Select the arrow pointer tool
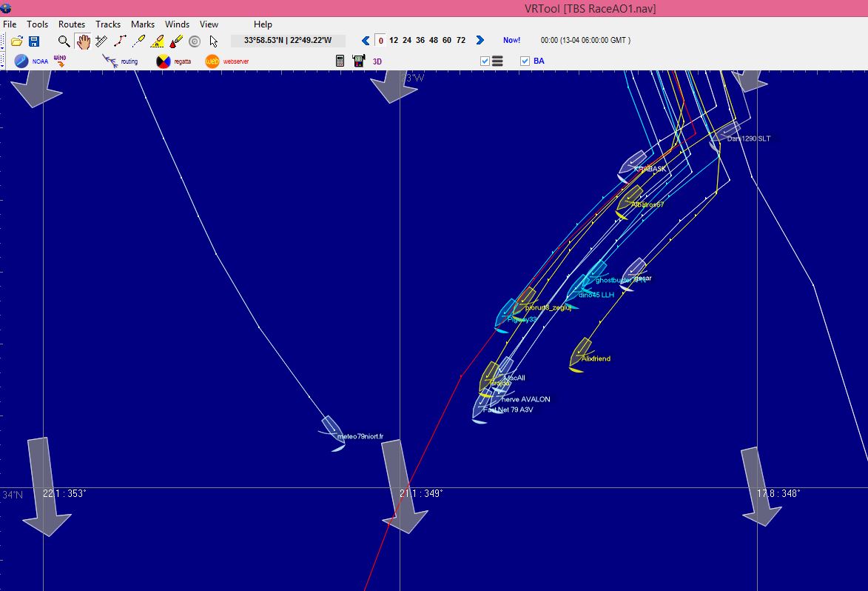The image size is (868, 591). coord(213,41)
